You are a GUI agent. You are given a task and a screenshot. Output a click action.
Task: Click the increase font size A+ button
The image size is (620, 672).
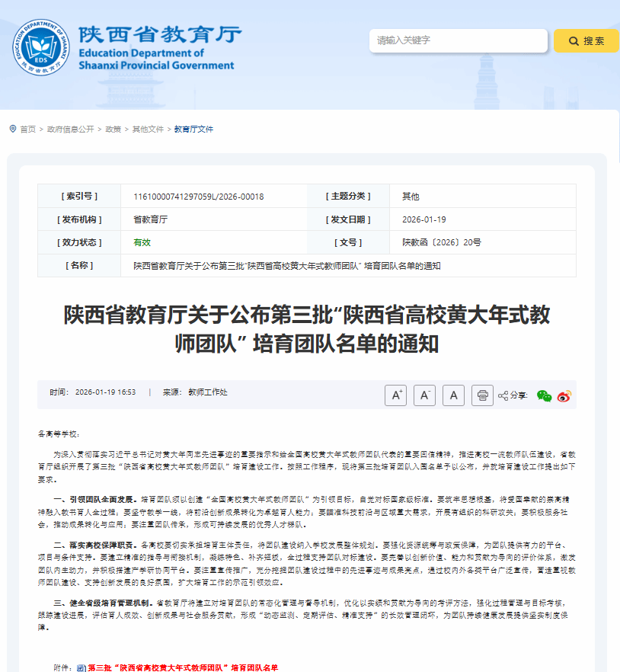pos(395,395)
